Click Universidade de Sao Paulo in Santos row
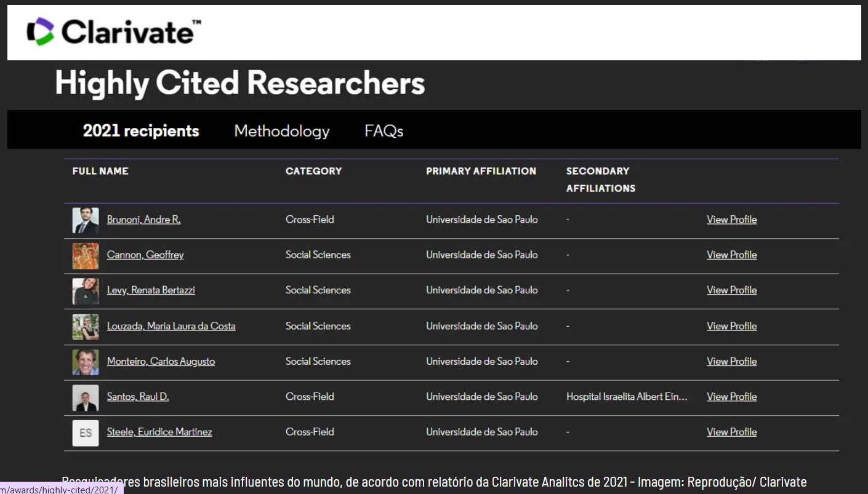 pos(482,397)
